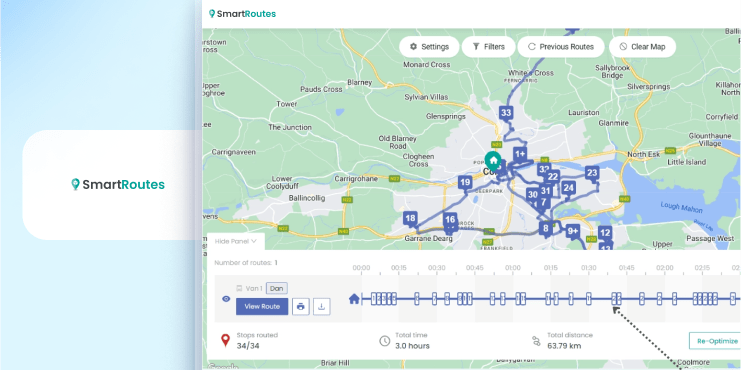Click the SmartRoutes logo in the app header
This screenshot has width=741, height=370.
242,14
